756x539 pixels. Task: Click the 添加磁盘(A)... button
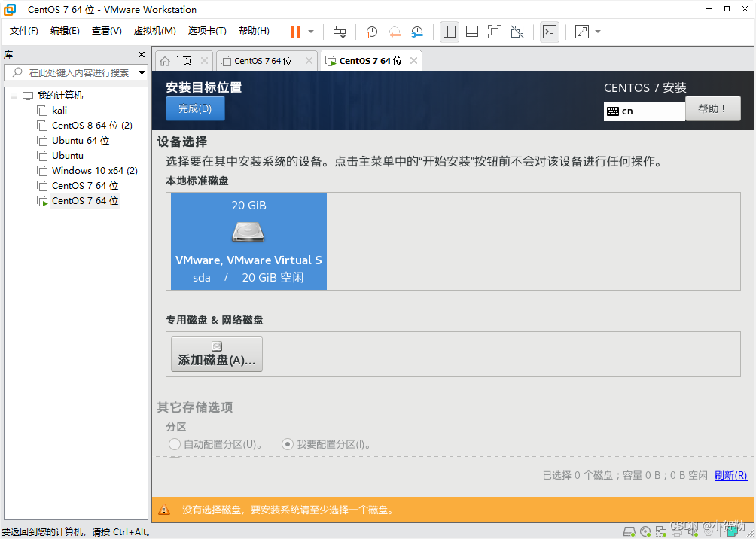216,354
